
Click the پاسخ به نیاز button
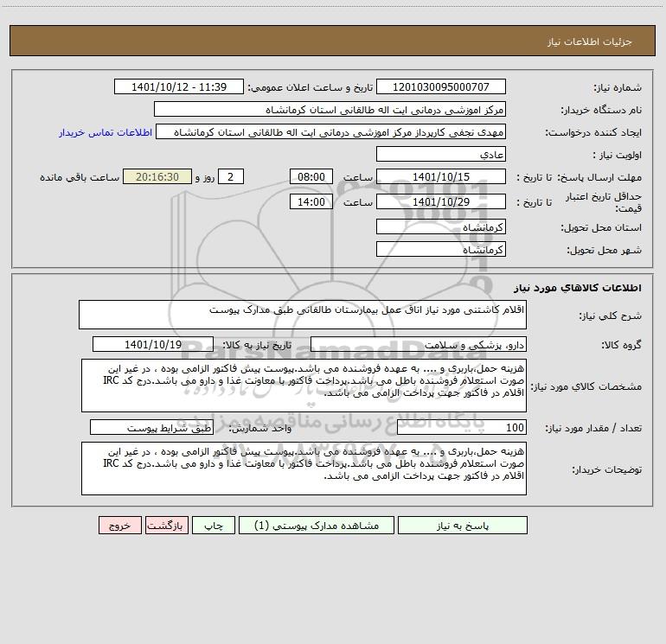pos(462,526)
